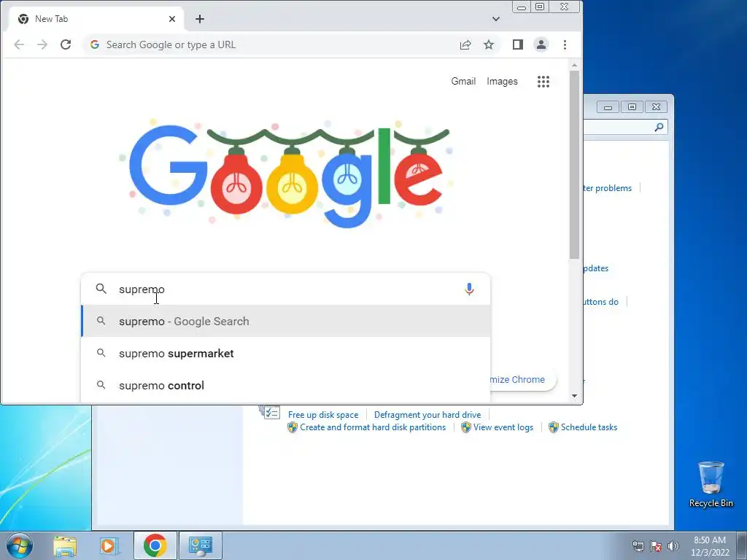Click the Google search box containing supremo

pos(286,289)
